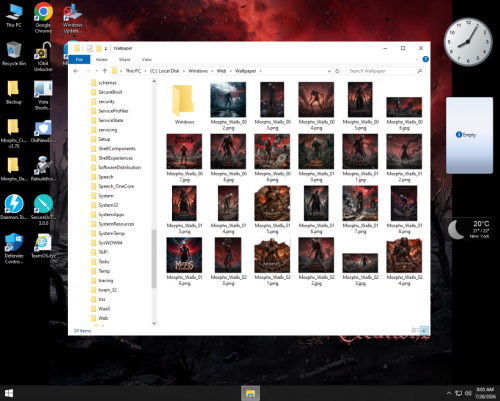
Task: Show hidden system tray icons
Action: click(449, 393)
